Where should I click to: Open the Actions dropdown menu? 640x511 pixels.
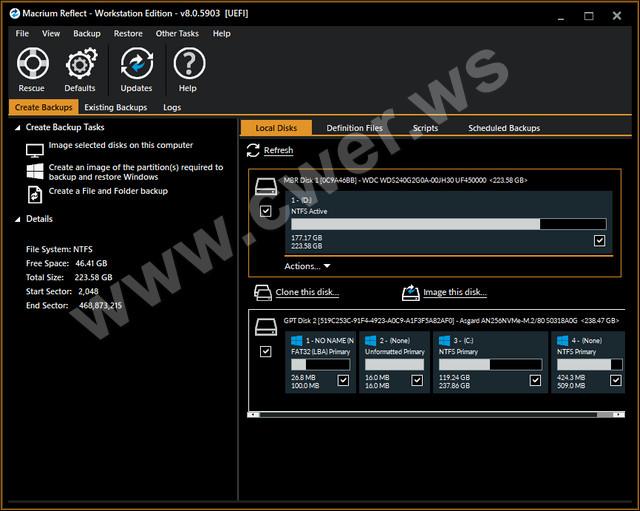(307, 266)
